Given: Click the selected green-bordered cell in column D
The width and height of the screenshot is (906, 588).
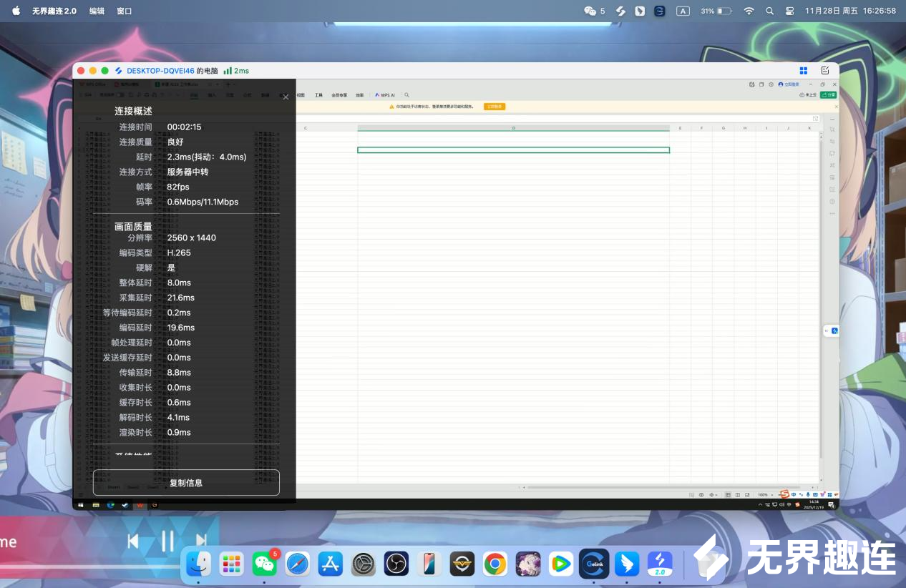Looking at the screenshot, I should [513, 150].
